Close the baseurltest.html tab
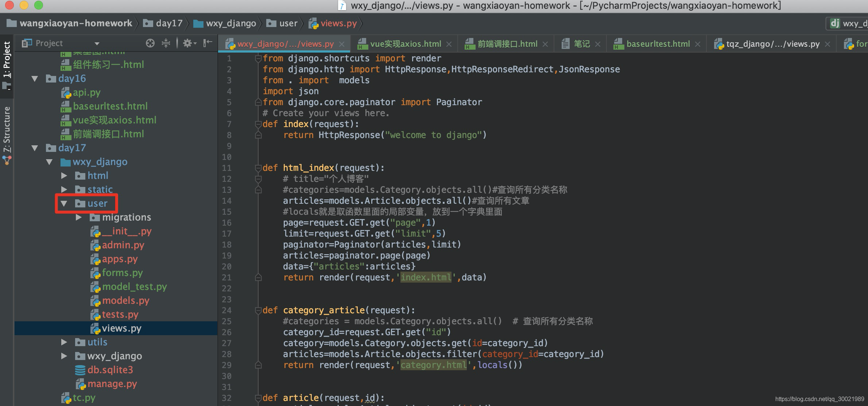Image resolution: width=868 pixels, height=406 pixels. (698, 44)
